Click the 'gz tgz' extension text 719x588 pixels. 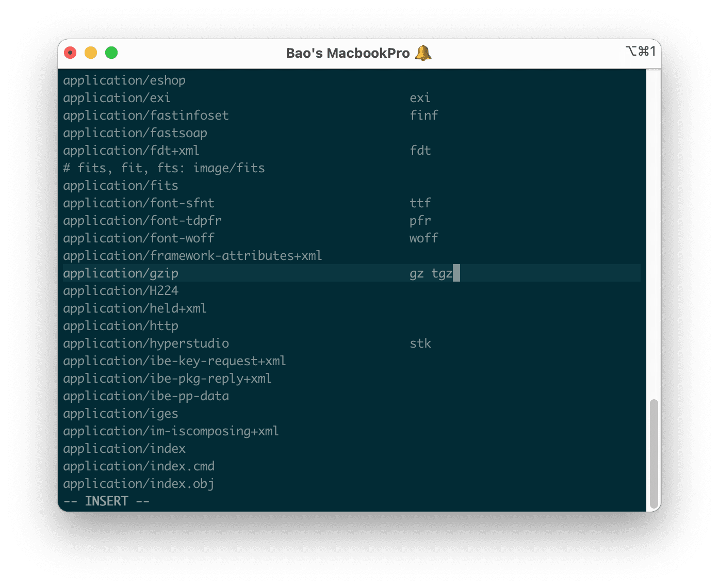(x=431, y=273)
